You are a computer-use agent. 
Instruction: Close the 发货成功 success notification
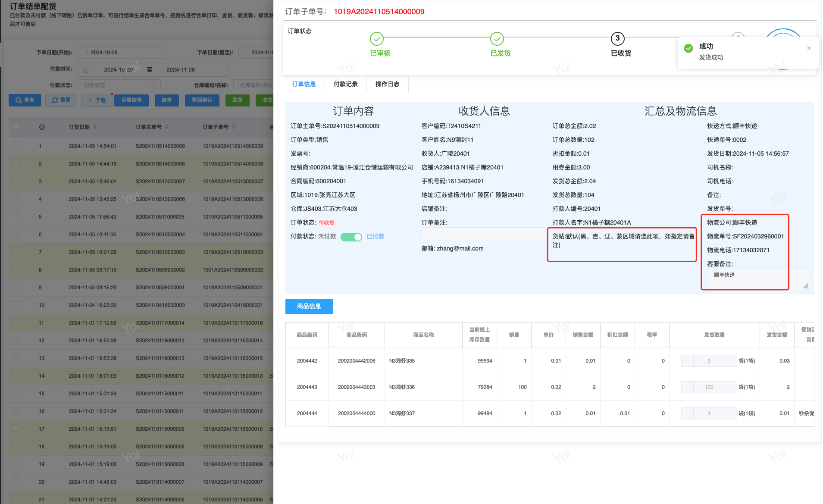[809, 48]
